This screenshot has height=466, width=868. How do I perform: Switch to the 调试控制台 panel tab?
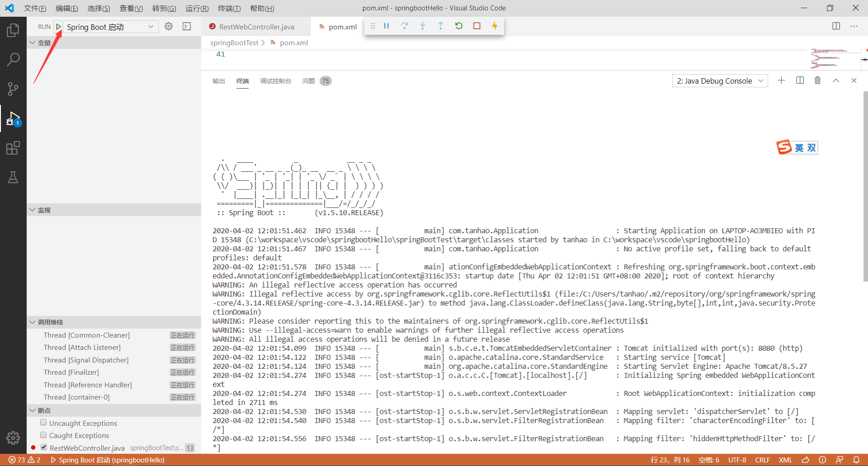tap(275, 81)
